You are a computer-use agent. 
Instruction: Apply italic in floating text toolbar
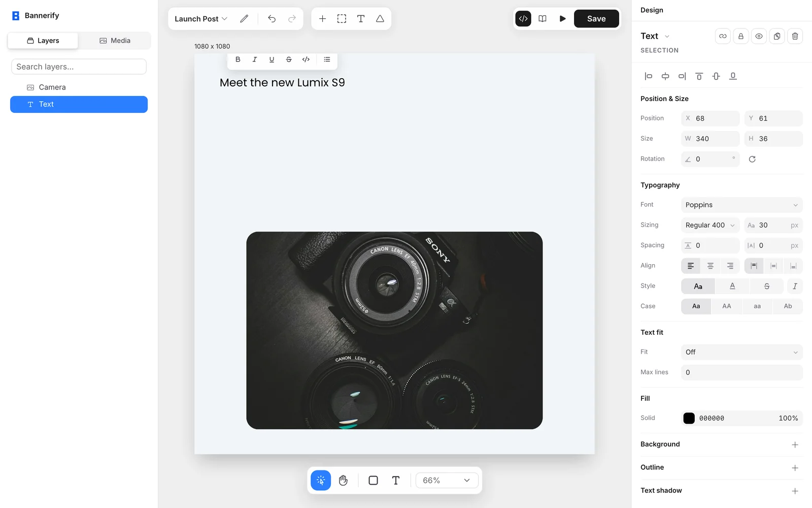[255, 59]
